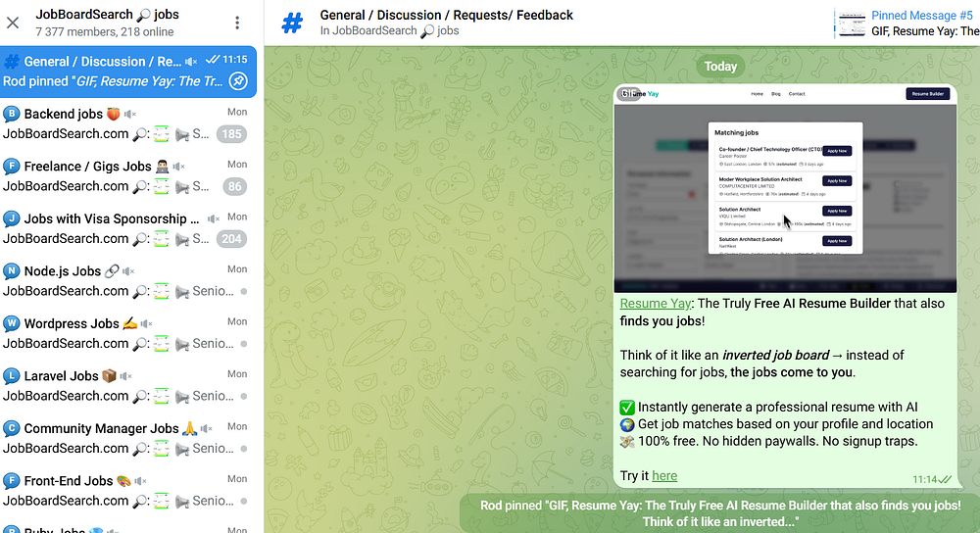Click the '7 377 members, 218 online' subtitle
The width and height of the screenshot is (980, 533).
tap(105, 32)
